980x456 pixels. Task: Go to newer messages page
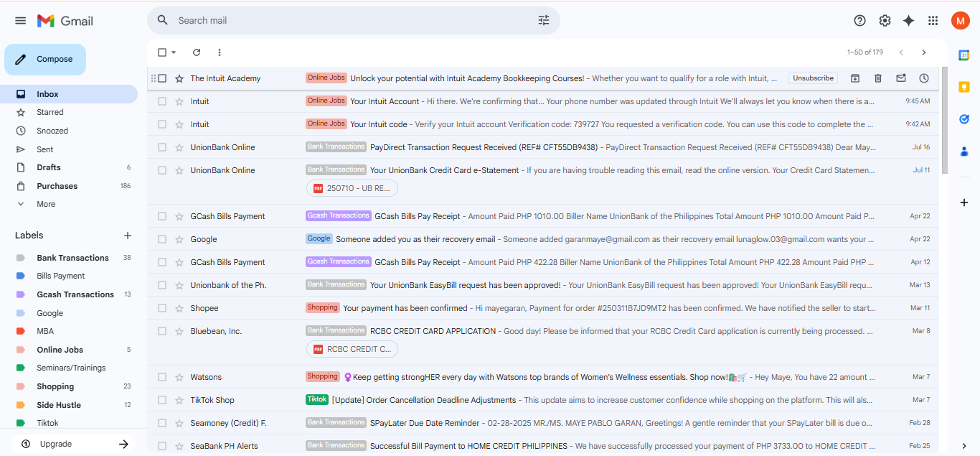click(x=902, y=52)
